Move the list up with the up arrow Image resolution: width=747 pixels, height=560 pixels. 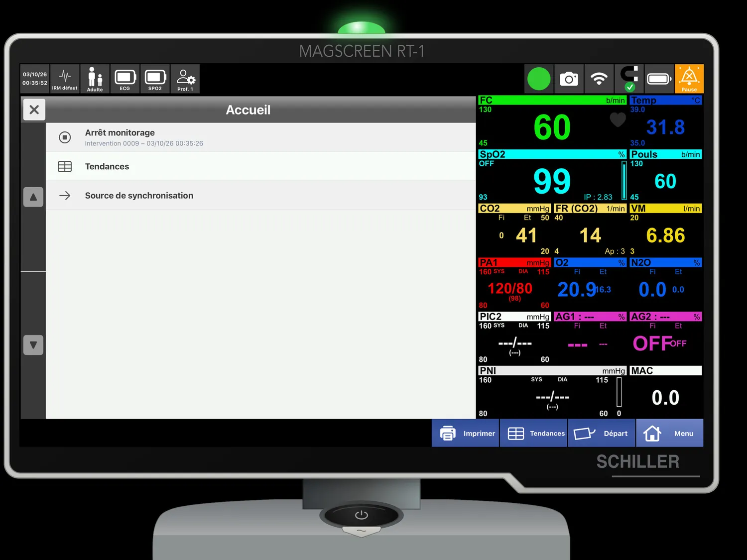click(33, 197)
